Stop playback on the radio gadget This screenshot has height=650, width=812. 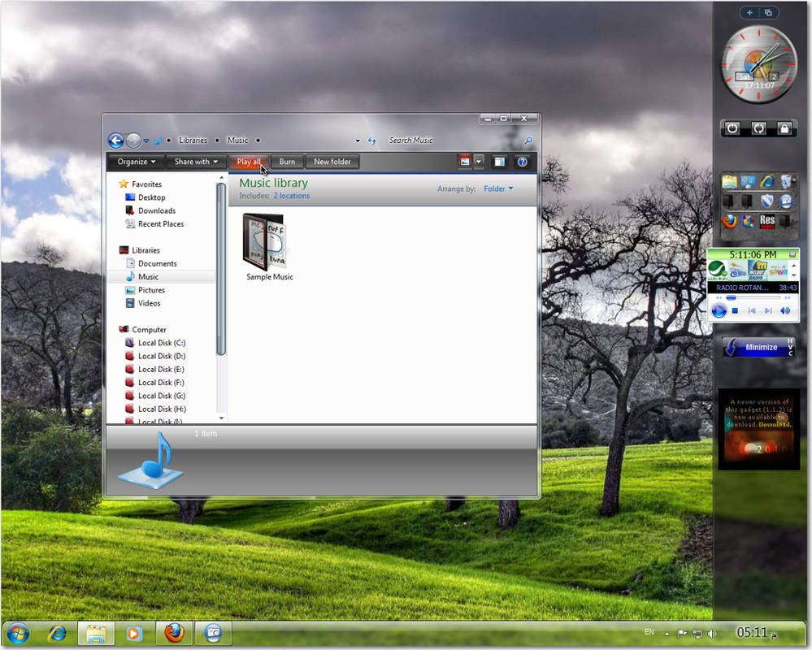tap(736, 310)
